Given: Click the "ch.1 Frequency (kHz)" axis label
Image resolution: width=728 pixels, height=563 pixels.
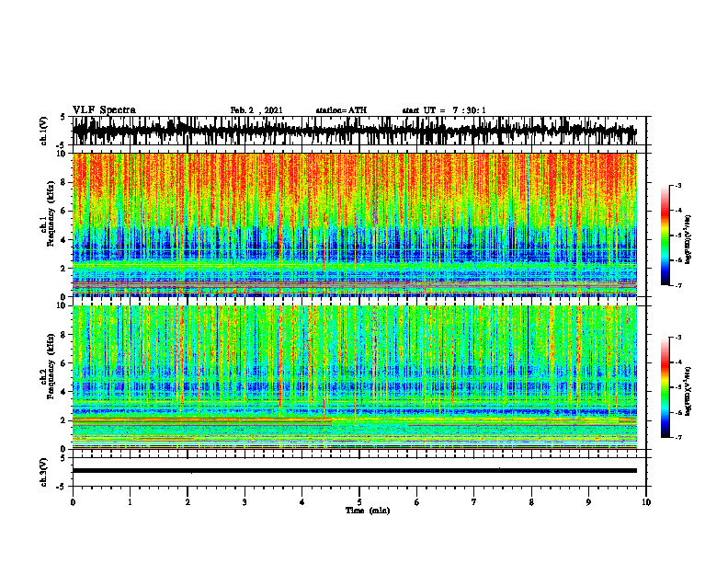Looking at the screenshot, I should tap(48, 213).
